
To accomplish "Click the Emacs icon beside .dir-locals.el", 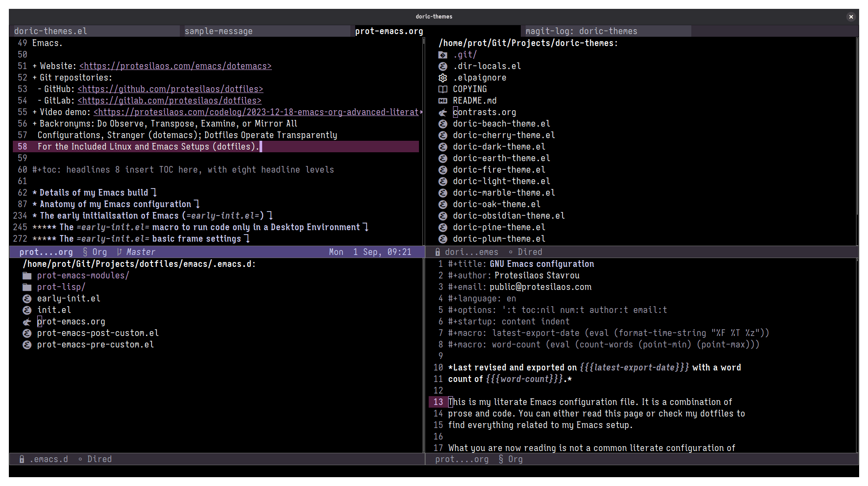I will point(442,66).
